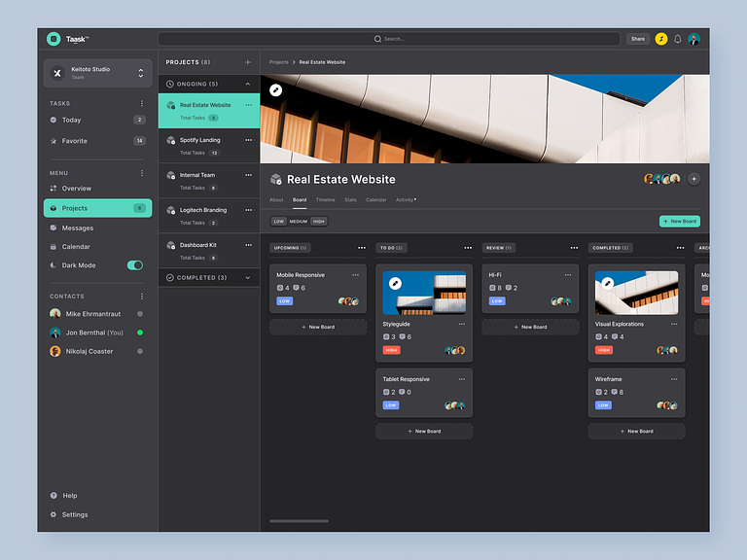The image size is (747, 560).
Task: Open the Mobile Responsive card options menu
Action: pos(355,275)
